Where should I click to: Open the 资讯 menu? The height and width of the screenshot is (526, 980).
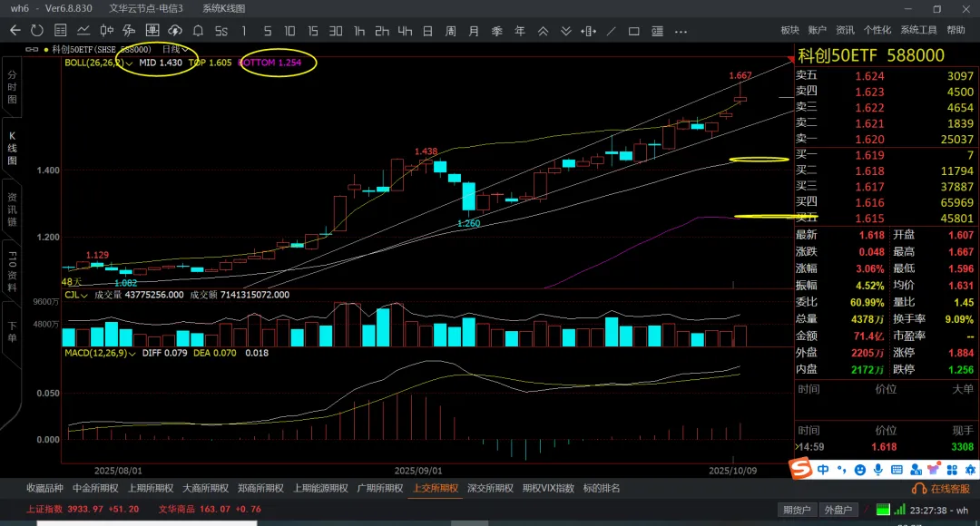tap(845, 30)
